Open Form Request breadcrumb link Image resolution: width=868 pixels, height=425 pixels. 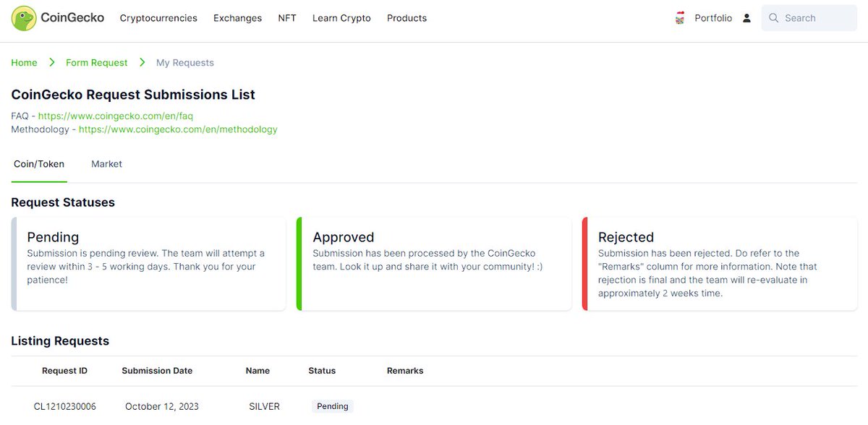point(96,63)
